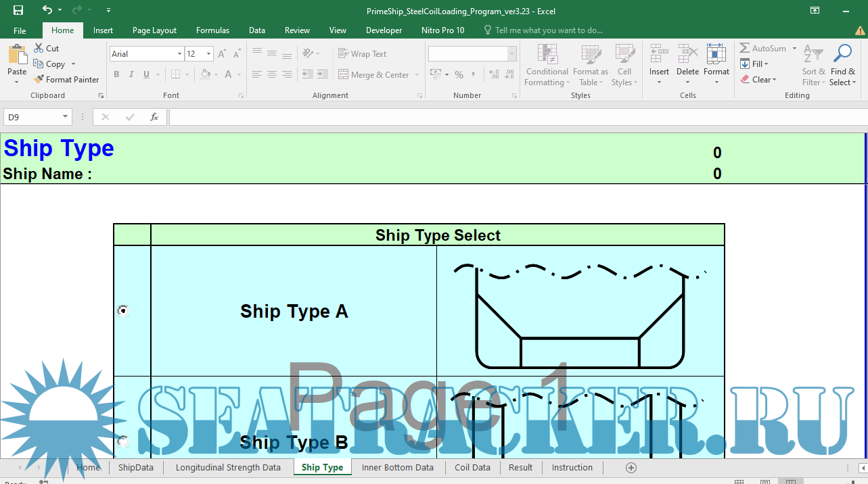
Task: Select the Ship Type B radio button
Action: tap(123, 441)
